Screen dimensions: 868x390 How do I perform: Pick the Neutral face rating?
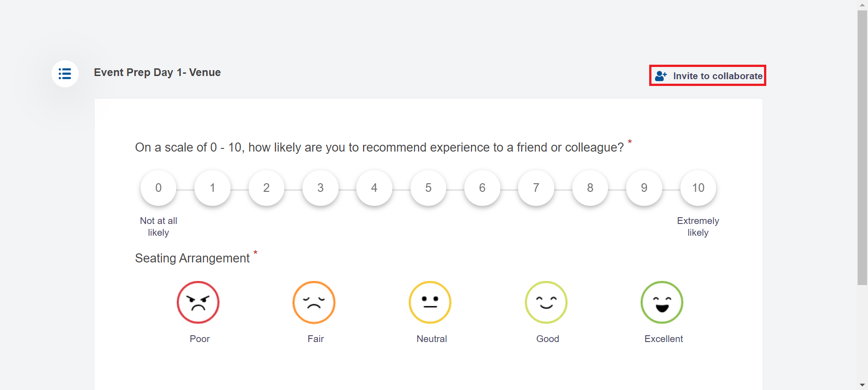(x=430, y=302)
